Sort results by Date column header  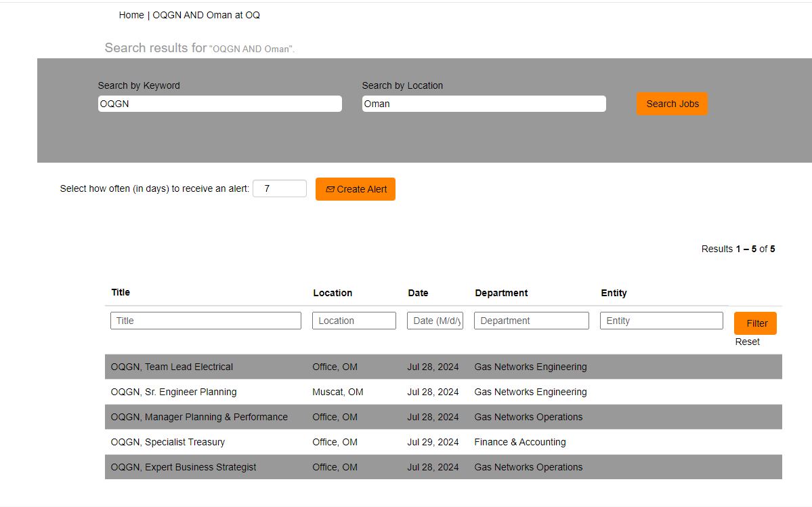pyautogui.click(x=418, y=293)
